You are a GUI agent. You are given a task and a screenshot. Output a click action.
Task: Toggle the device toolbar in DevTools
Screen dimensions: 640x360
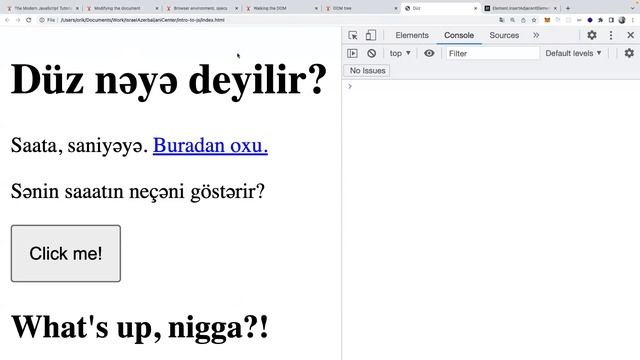371,36
